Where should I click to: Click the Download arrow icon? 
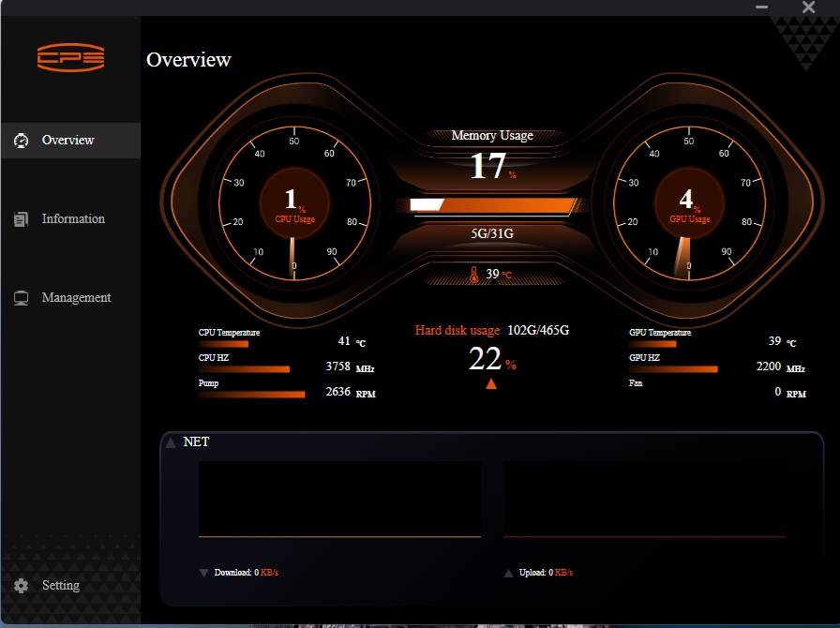203,573
